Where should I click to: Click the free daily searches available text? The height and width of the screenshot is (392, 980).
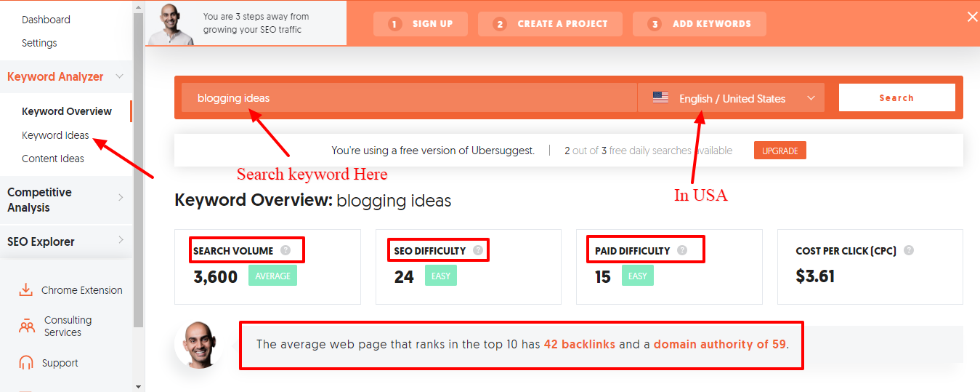point(649,151)
